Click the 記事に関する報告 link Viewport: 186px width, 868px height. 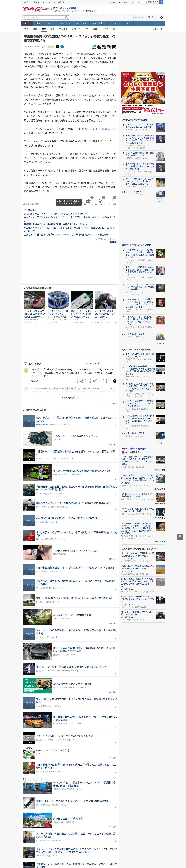pos(32,204)
